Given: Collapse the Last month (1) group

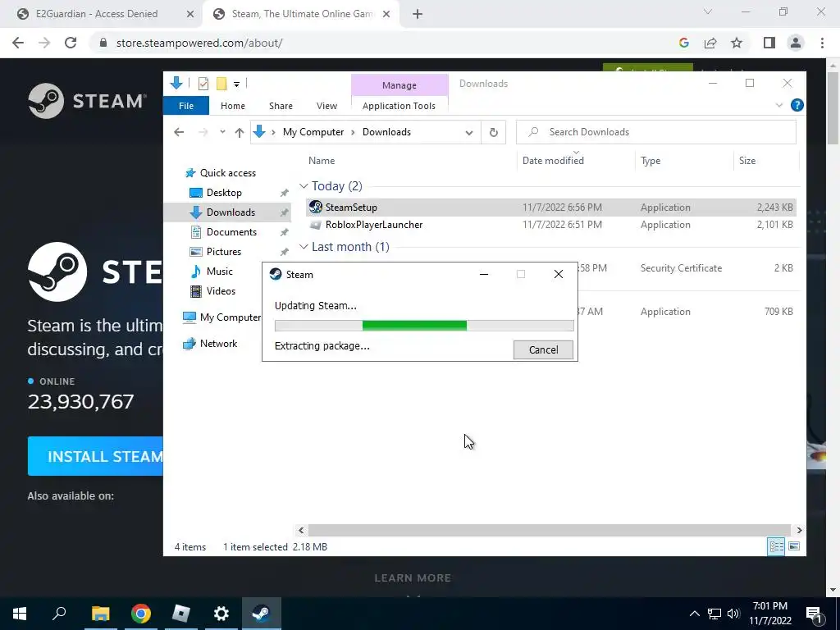Looking at the screenshot, I should (304, 246).
